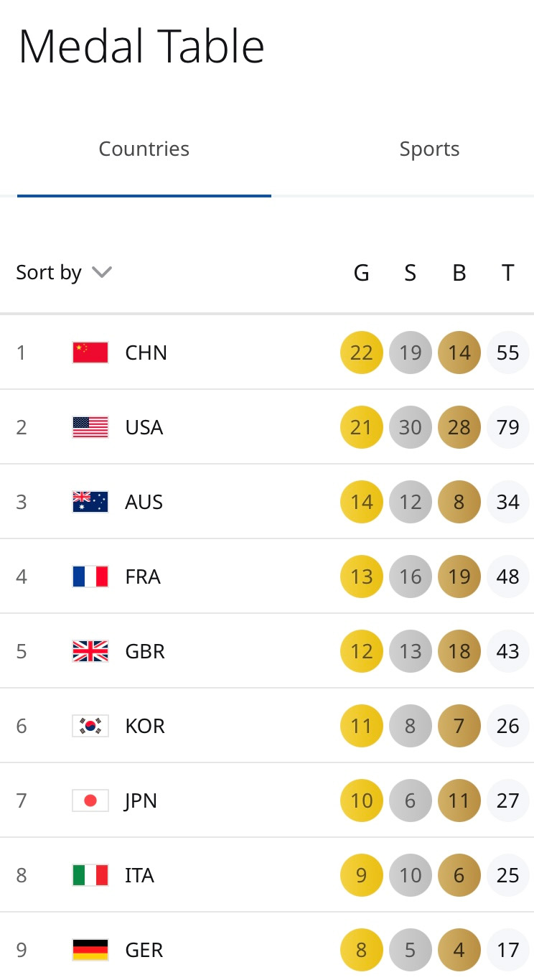Switch to the Sports tab
Image resolution: width=534 pixels, height=980 pixels.
click(429, 149)
